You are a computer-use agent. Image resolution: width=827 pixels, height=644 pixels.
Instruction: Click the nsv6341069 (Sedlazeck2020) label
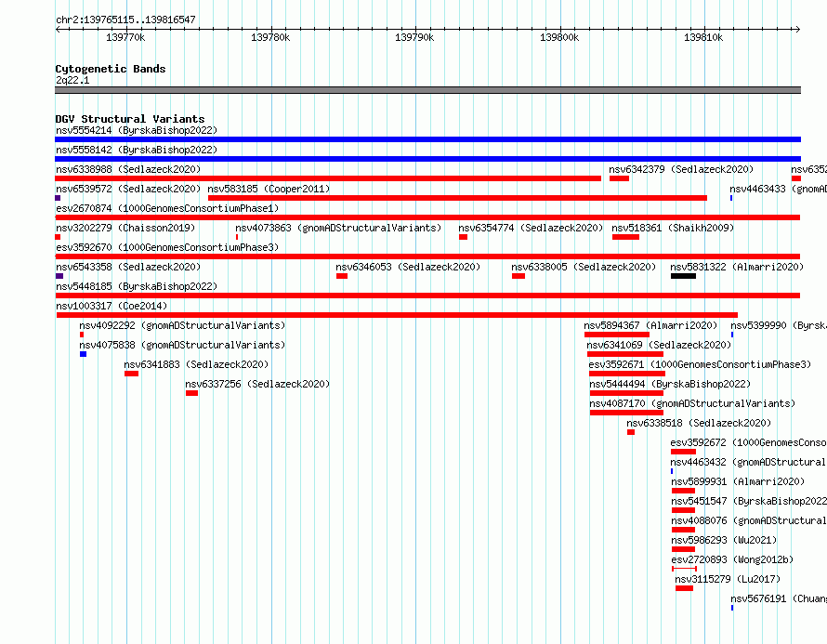point(660,345)
